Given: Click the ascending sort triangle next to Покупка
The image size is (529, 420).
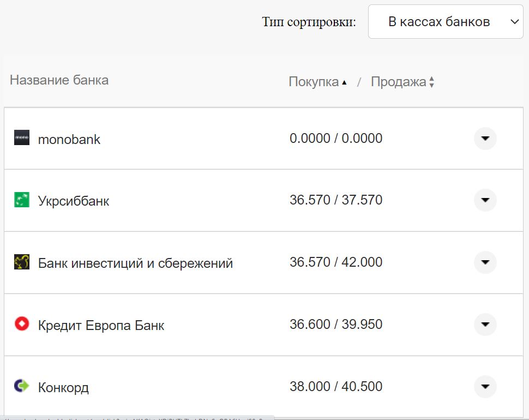Looking at the screenshot, I should 344,81.
